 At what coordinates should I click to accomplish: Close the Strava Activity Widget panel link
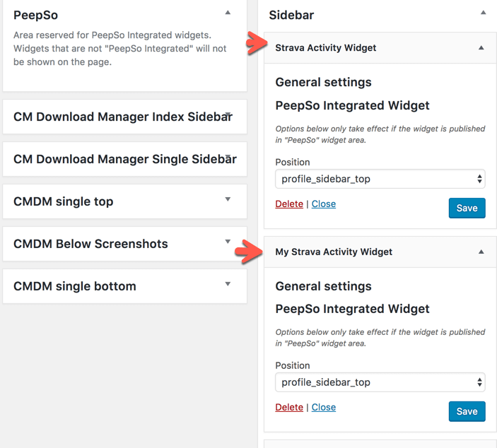coord(324,204)
